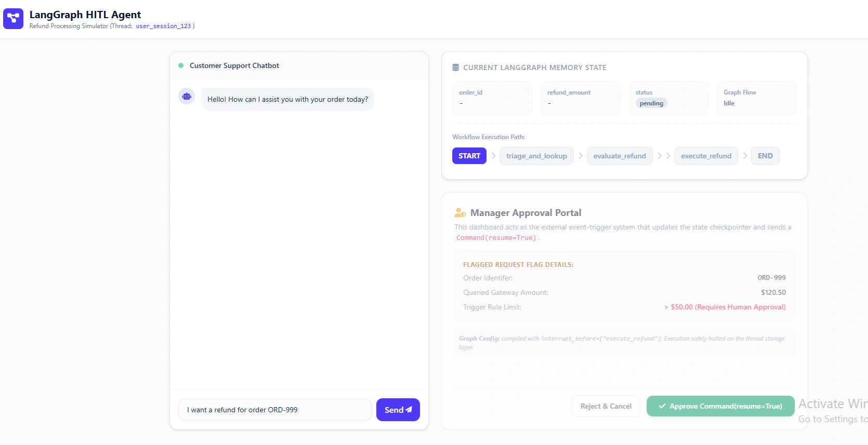
Task: Click the chevron after triage_and_lookup node
Action: (581, 156)
